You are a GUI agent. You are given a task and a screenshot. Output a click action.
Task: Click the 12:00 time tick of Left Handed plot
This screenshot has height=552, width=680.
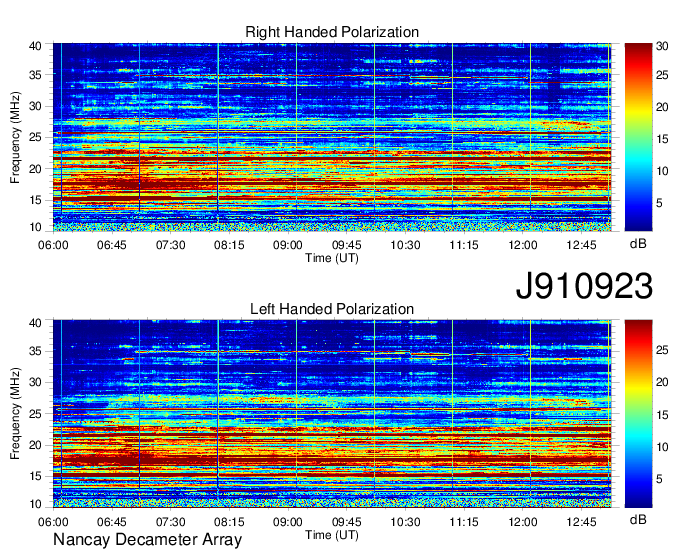tap(523, 522)
